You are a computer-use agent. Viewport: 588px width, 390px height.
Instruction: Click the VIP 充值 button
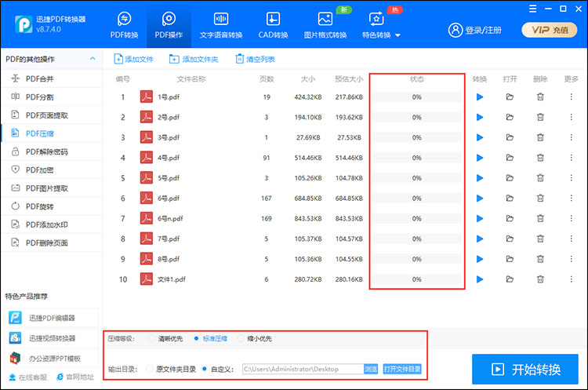tap(550, 30)
